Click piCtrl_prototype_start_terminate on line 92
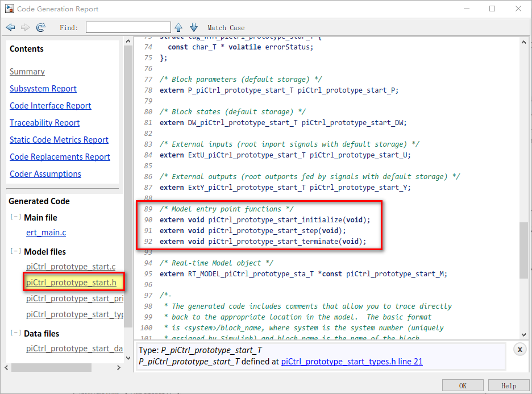This screenshot has width=532, height=394. coord(273,241)
